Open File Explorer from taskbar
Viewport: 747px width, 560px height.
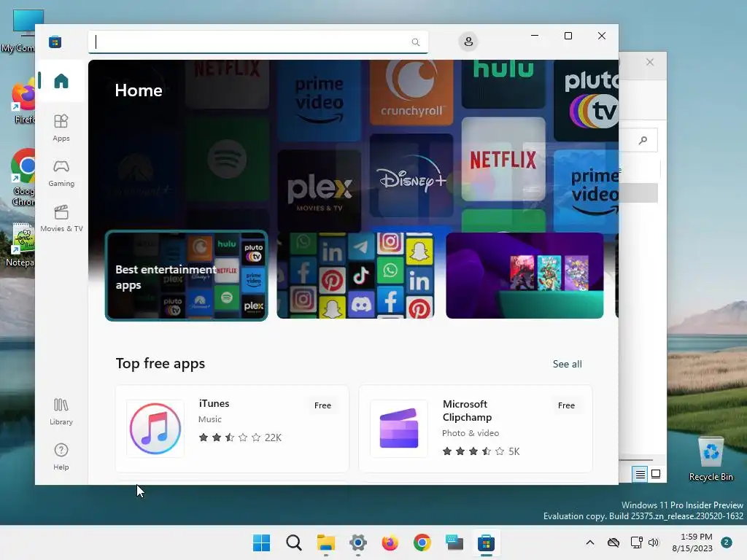[326, 542]
